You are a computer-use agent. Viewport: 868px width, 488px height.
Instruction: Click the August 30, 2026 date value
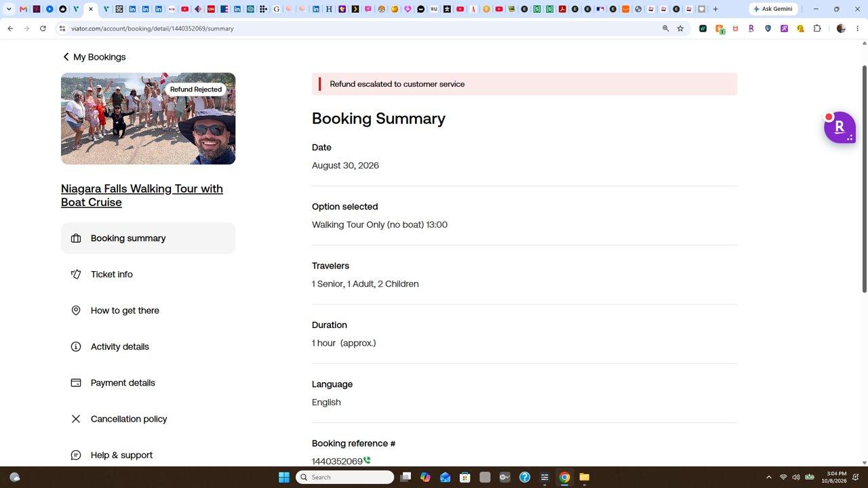coord(345,165)
